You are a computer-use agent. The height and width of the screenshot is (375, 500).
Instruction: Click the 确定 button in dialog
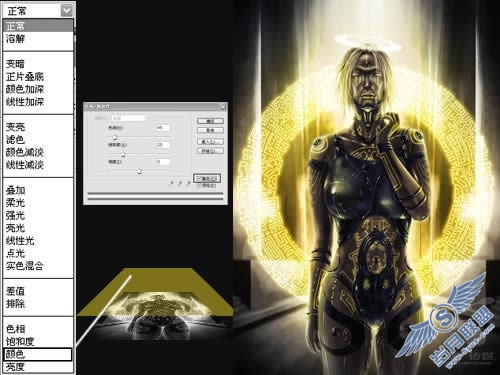(210, 121)
